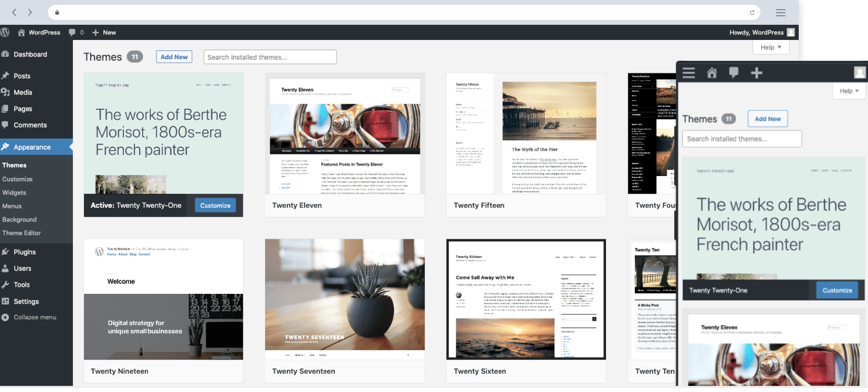This screenshot has width=868, height=392.
Task: Expand the desktop Help dropdown
Action: (771, 47)
